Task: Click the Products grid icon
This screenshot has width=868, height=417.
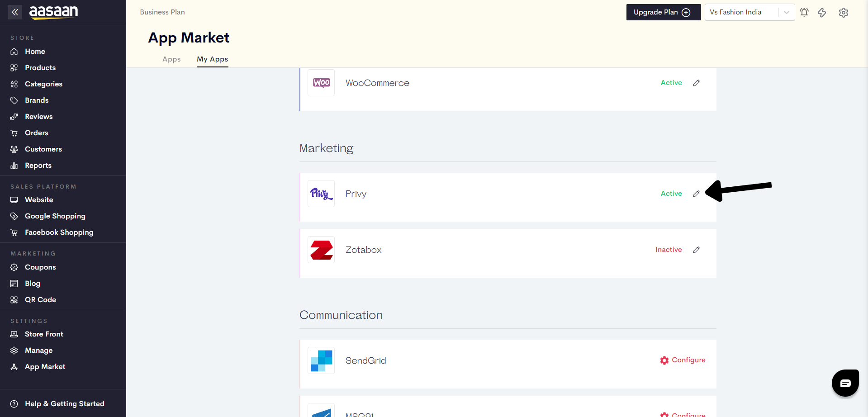Action: [14, 68]
